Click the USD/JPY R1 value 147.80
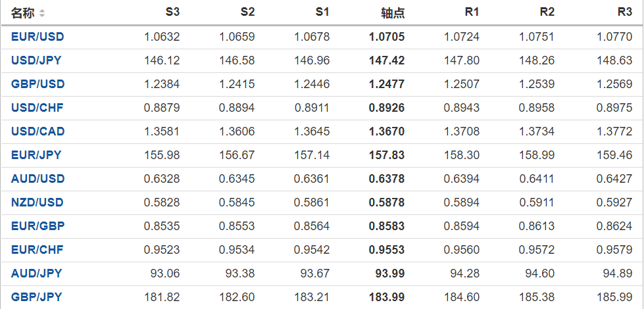This screenshot has width=644, height=309. point(463,60)
